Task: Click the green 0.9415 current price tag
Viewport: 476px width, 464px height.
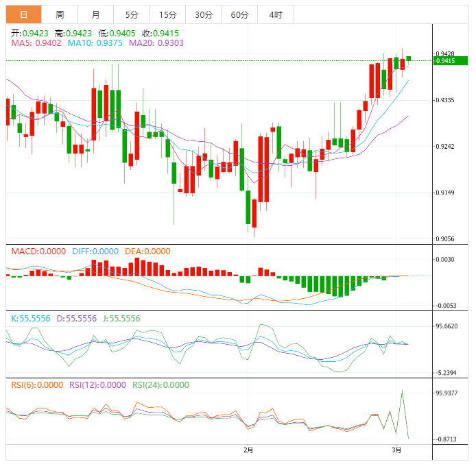Action: point(451,61)
